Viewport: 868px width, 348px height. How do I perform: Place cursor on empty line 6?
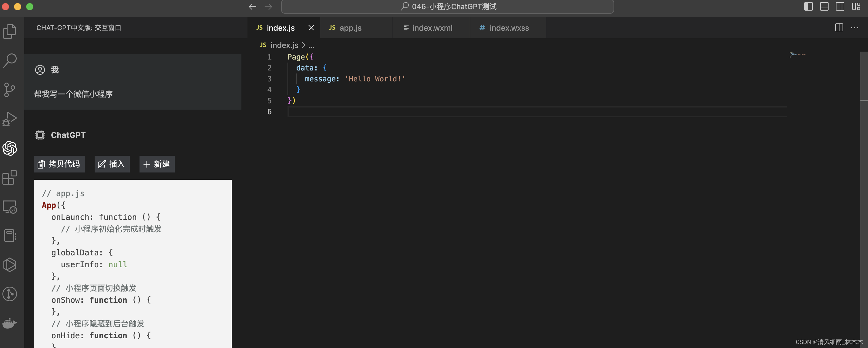click(537, 112)
